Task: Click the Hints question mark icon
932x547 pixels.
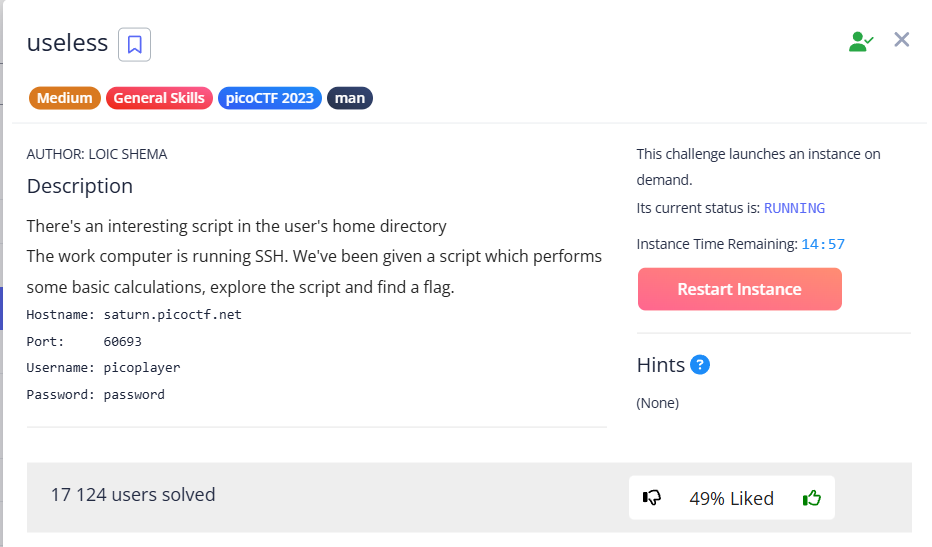Action: [700, 365]
